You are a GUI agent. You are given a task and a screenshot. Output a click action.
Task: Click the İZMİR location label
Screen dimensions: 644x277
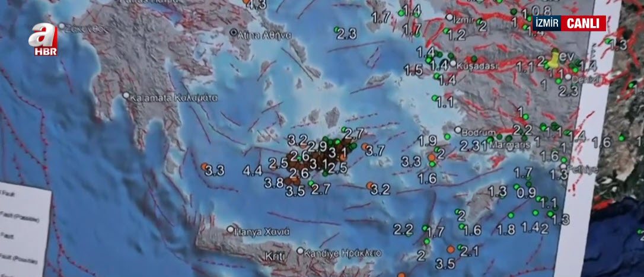click(x=547, y=24)
